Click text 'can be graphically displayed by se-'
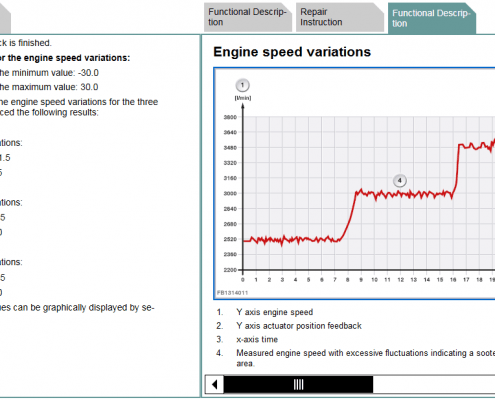The height and width of the screenshot is (400, 495). click(x=83, y=307)
